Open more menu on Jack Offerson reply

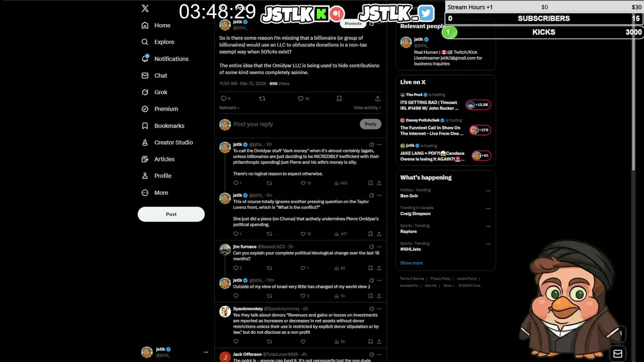point(379,354)
